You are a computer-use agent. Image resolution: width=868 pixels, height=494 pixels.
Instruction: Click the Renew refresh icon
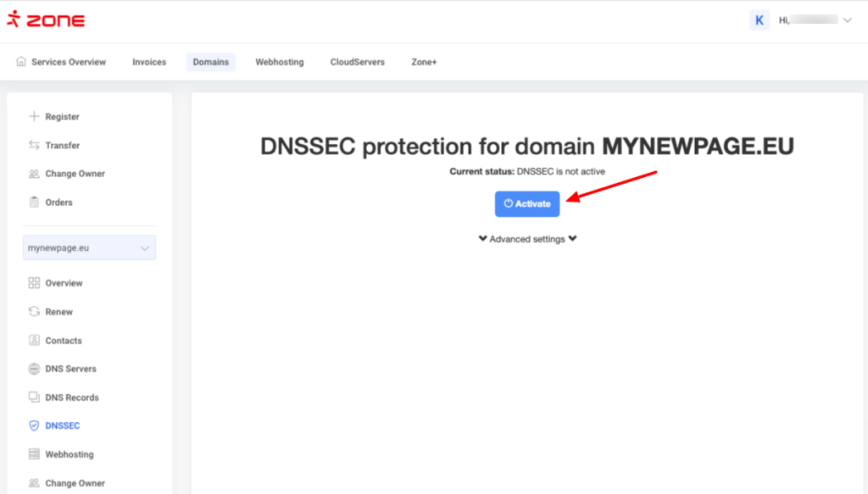coord(34,312)
